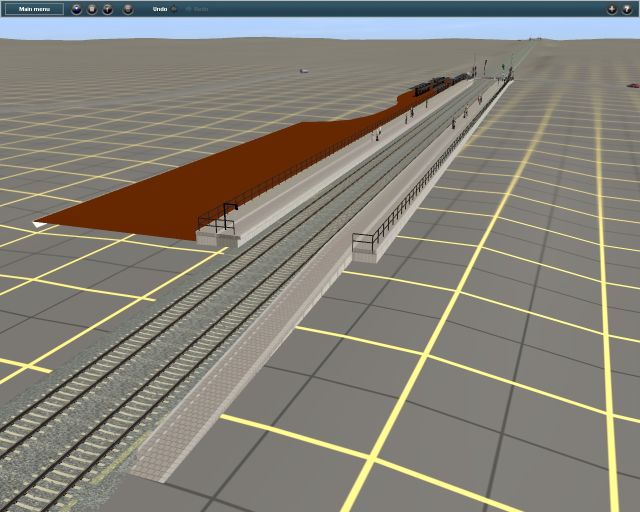Click the greyed-out Redo button
640x512 pixels.
(199, 9)
